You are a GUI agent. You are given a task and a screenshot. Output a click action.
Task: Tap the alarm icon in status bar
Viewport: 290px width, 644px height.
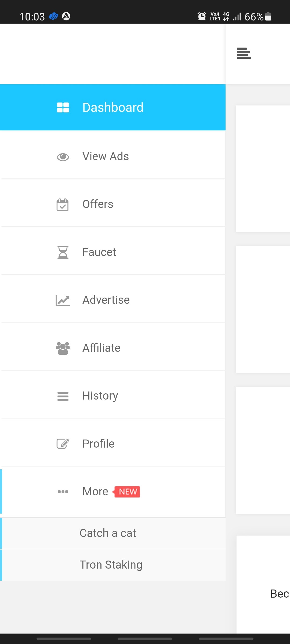pyautogui.click(x=202, y=16)
